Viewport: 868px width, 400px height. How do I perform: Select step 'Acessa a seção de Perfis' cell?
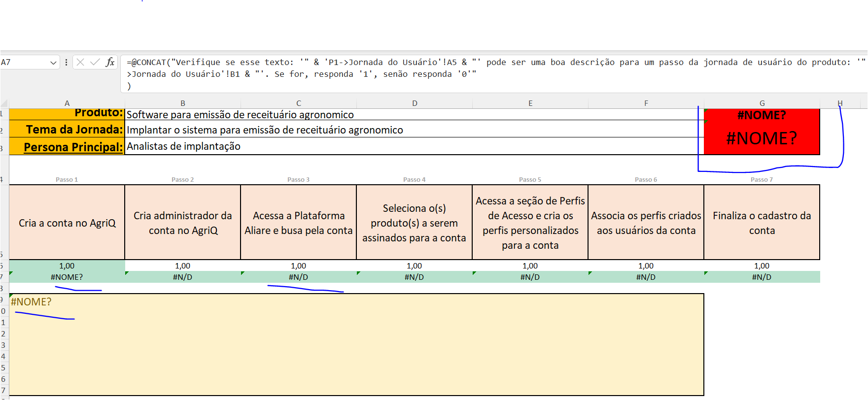coord(530,223)
